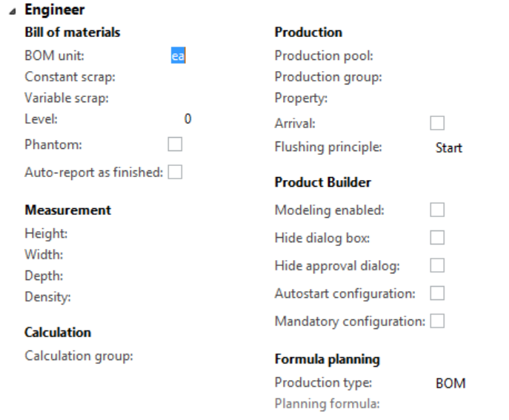Toggle the Hide dialog box checkbox
This screenshot has height=420, width=509.
tap(437, 238)
